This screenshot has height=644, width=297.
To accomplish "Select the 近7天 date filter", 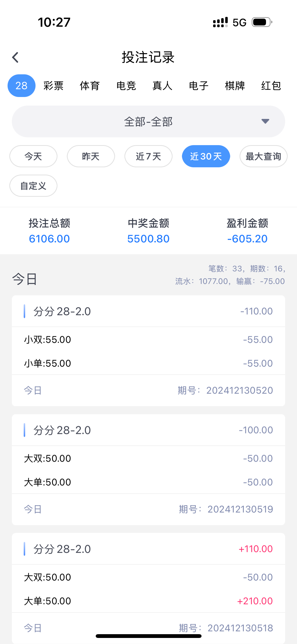I will coord(148,156).
